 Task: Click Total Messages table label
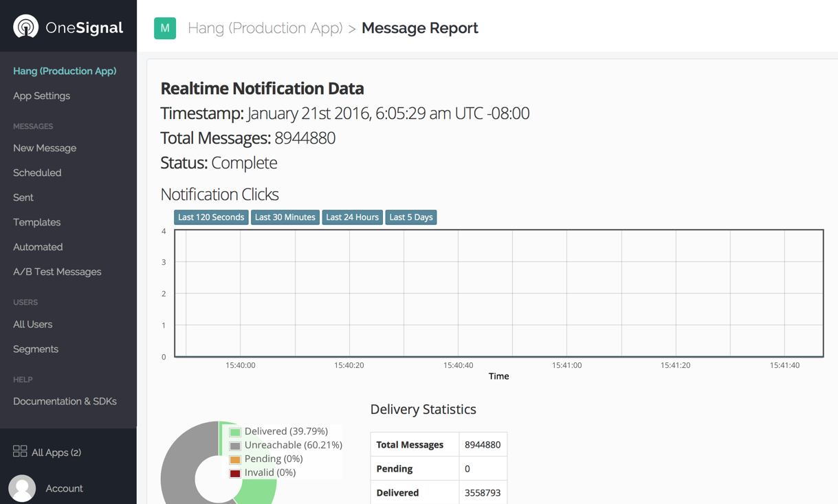coord(410,445)
